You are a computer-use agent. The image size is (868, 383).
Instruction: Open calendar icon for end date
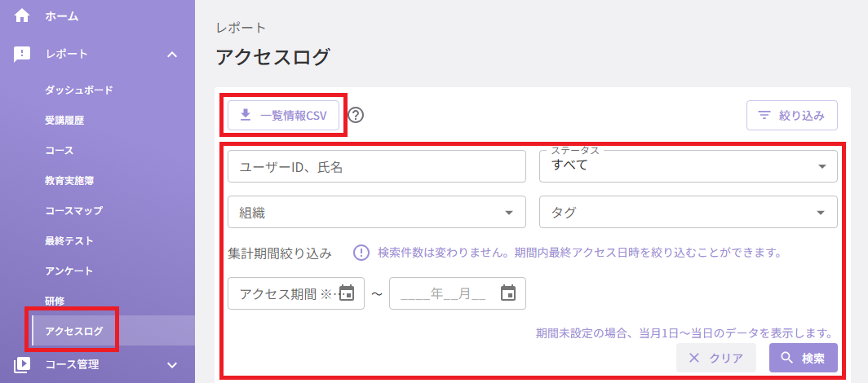pos(507,293)
